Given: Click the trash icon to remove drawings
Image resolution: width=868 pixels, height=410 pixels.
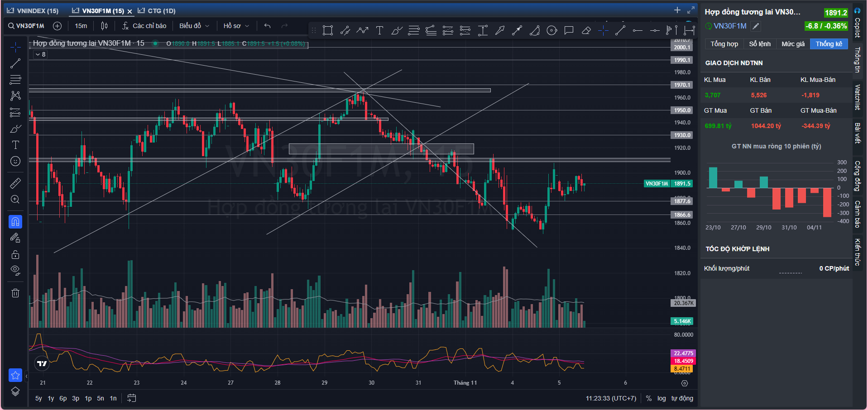Looking at the screenshot, I should tap(15, 293).
